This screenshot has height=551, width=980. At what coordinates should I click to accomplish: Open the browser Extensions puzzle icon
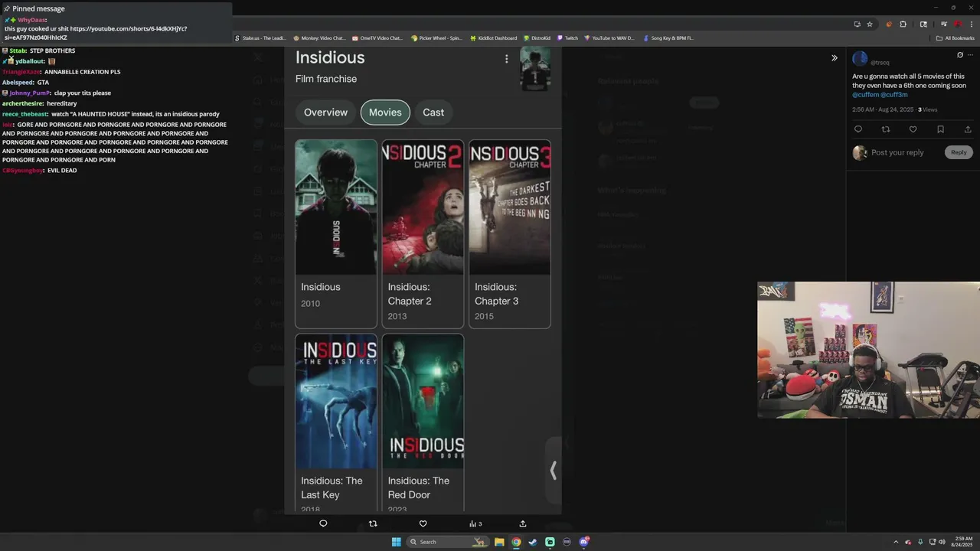pyautogui.click(x=903, y=24)
